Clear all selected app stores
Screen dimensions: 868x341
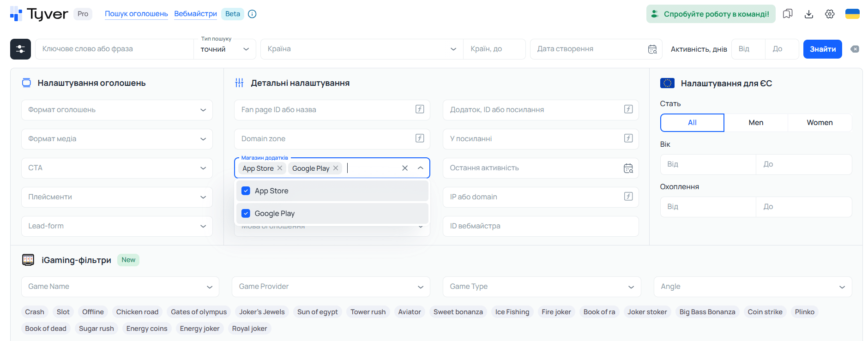(405, 168)
